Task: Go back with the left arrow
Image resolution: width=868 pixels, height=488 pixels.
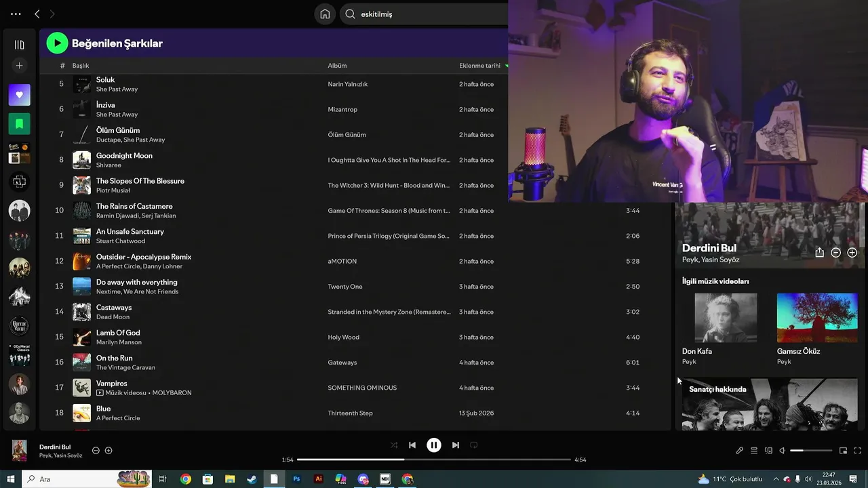Action: coord(37,14)
